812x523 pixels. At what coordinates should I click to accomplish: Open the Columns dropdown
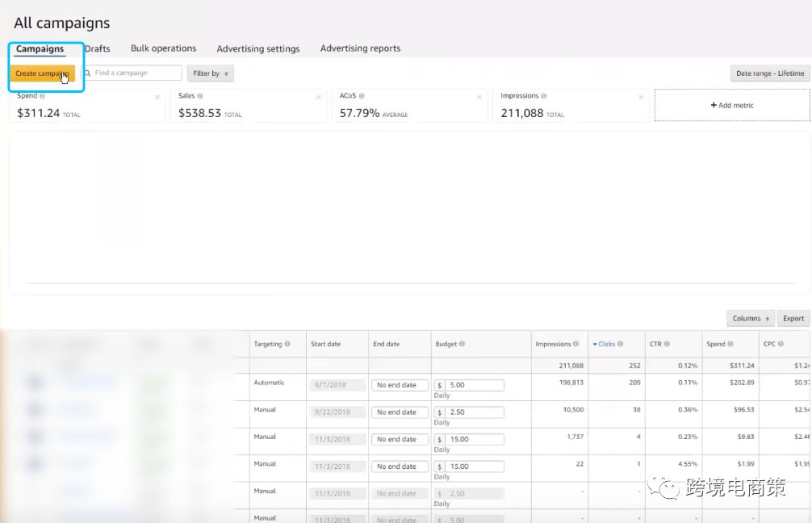[751, 319]
